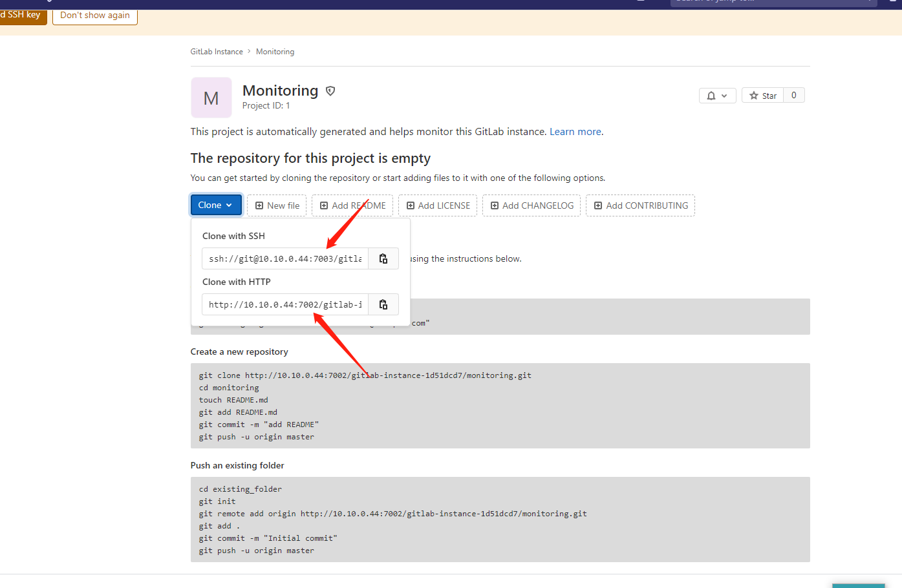Open notification bell dropdown
This screenshot has height=588, width=902.
717,96
